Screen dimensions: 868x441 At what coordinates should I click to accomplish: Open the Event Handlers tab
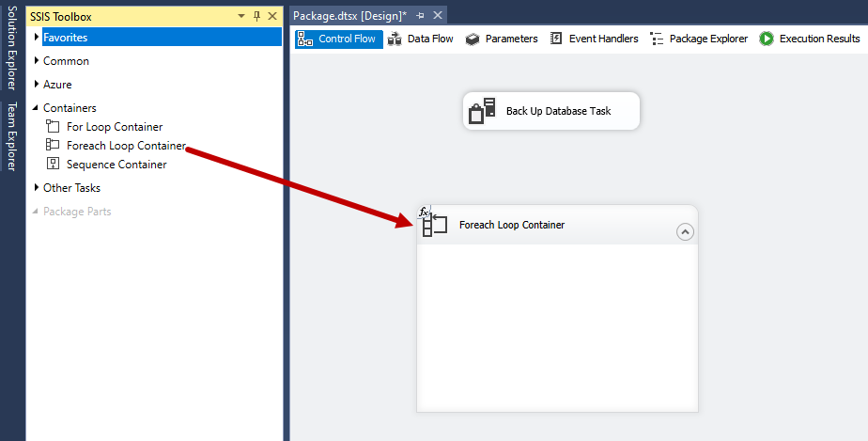click(x=595, y=39)
